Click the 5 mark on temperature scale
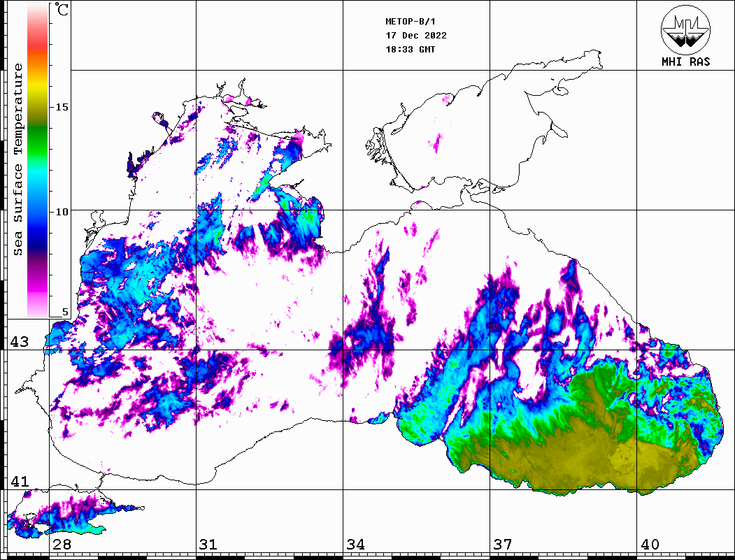The width and height of the screenshot is (735, 560). (x=65, y=312)
